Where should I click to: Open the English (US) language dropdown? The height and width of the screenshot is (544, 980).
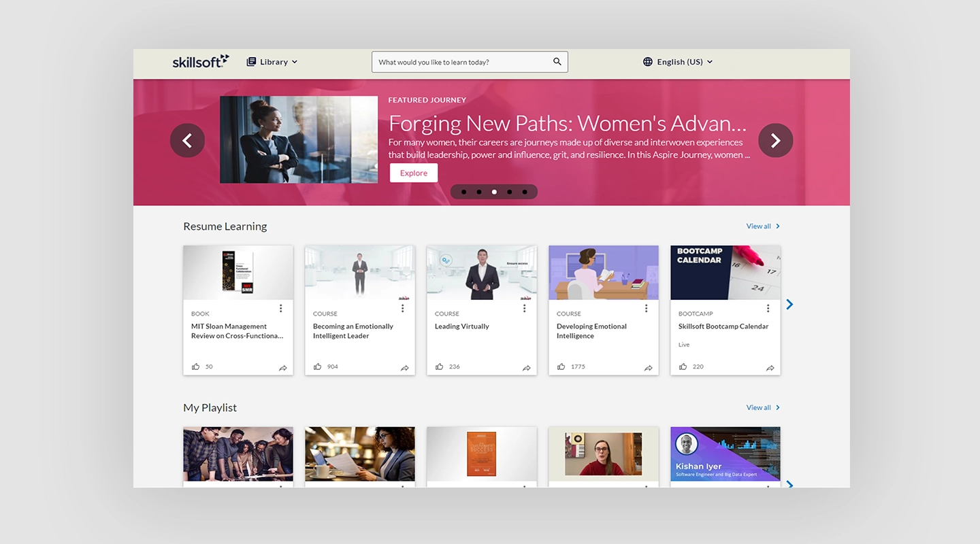pos(678,62)
